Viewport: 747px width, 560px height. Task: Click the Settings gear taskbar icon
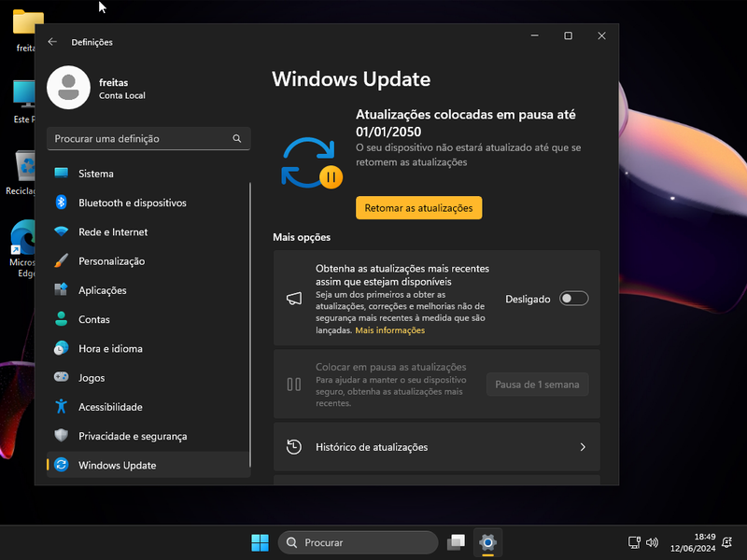[487, 542]
